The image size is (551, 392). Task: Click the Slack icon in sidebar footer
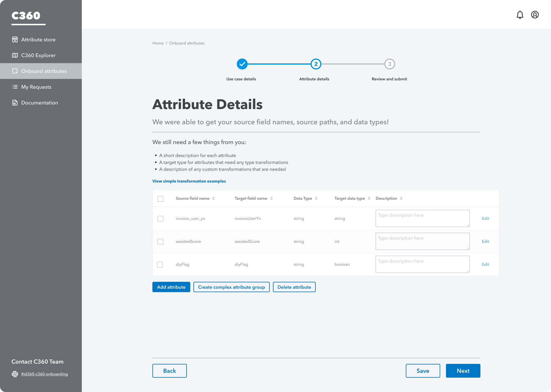[15, 374]
